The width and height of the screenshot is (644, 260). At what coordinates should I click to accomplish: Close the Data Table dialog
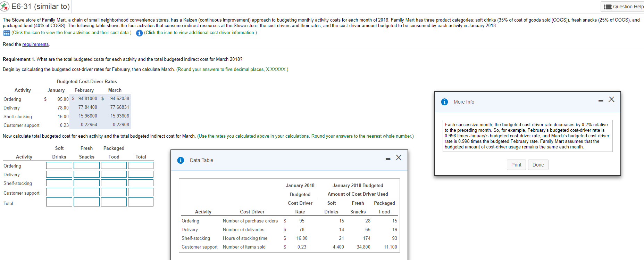[399, 158]
